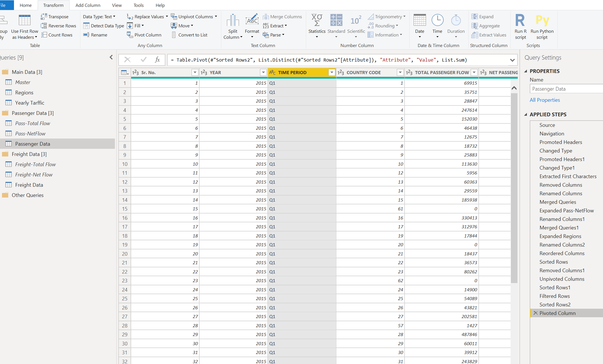Image resolution: width=603 pixels, height=364 pixels.
Task: Expand the formula bar
Action: point(512,60)
